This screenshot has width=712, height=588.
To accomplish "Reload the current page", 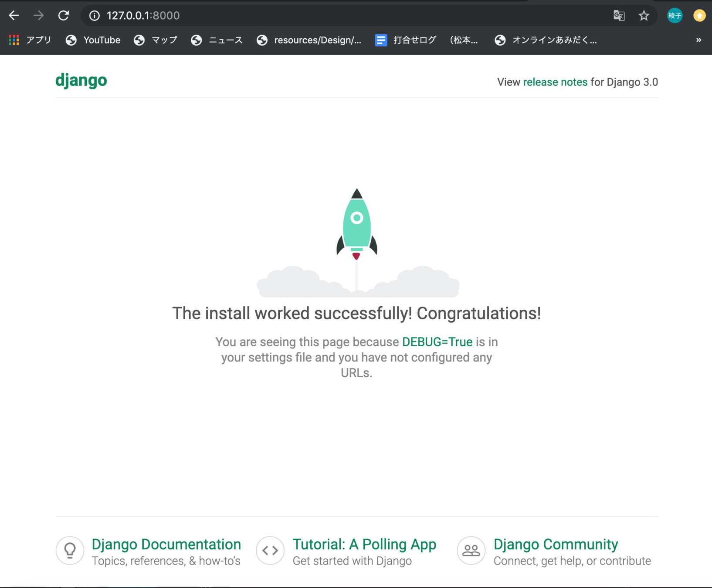I will [64, 16].
